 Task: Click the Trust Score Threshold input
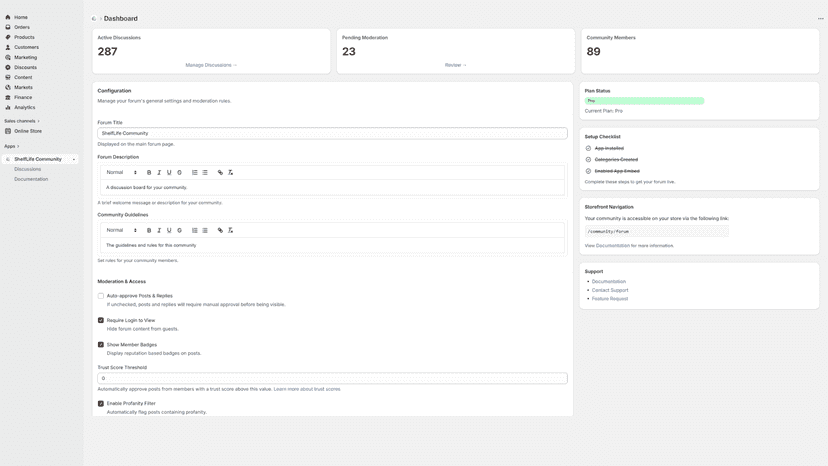[332, 378]
